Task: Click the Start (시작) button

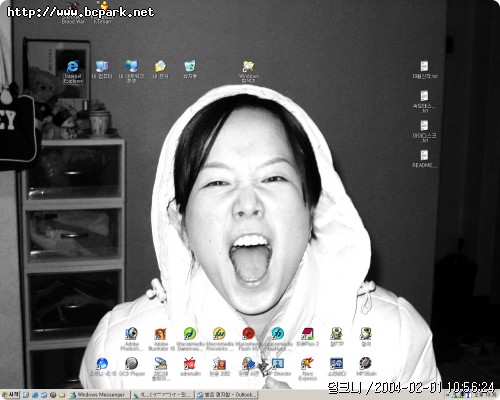Action: 10,395
